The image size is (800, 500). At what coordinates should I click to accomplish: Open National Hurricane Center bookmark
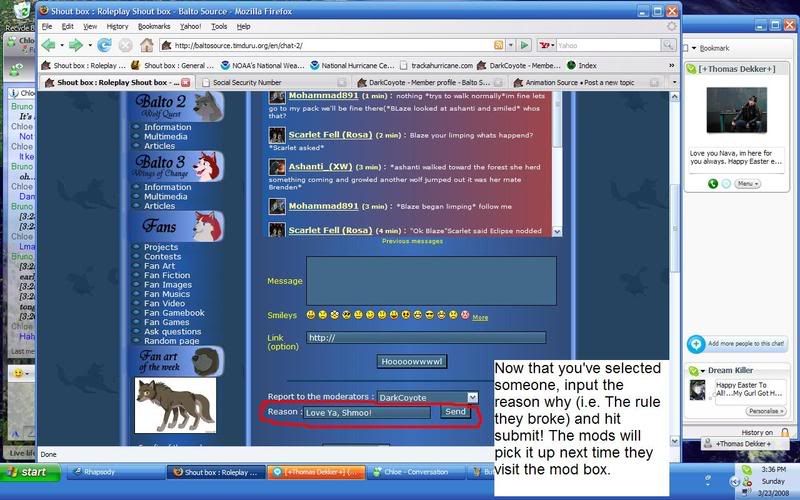[x=353, y=65]
